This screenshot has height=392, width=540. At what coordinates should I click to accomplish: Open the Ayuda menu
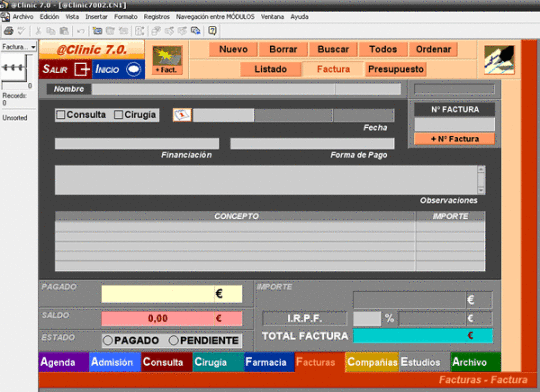[x=299, y=17]
